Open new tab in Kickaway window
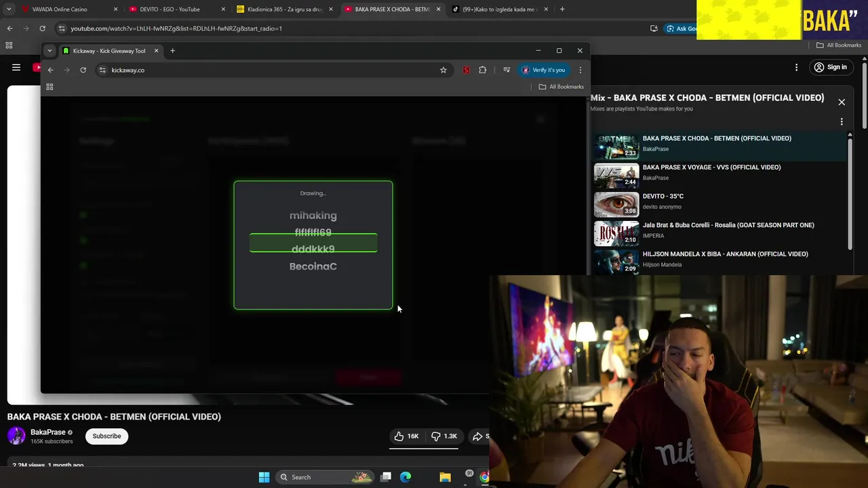This screenshot has height=488, width=868. click(172, 51)
